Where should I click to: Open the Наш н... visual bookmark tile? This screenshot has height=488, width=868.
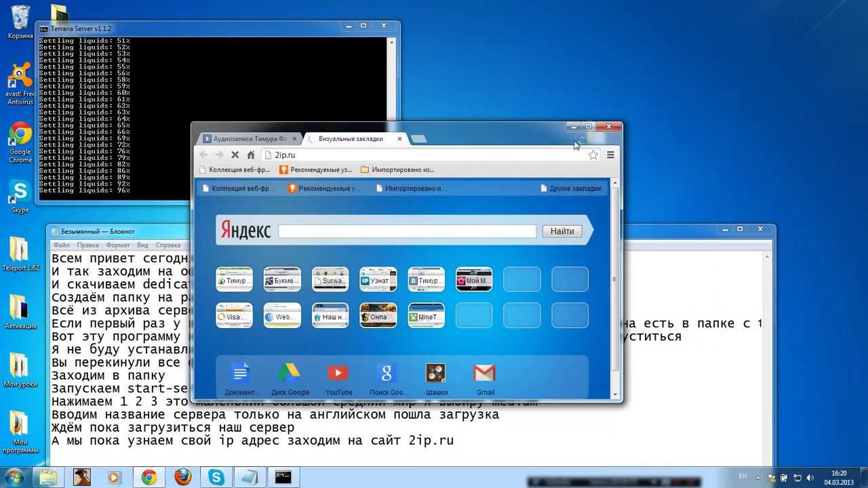click(x=330, y=315)
